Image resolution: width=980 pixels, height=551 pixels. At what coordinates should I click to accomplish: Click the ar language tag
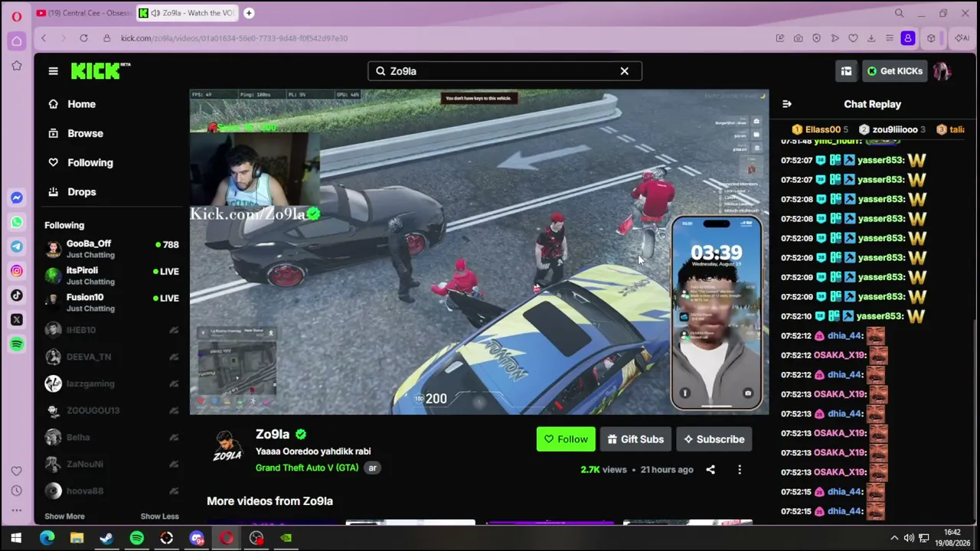click(x=373, y=468)
